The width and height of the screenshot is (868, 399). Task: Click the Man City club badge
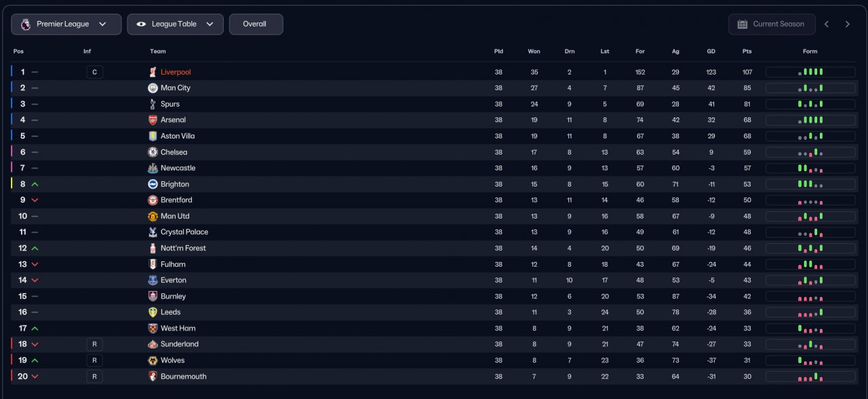click(153, 88)
